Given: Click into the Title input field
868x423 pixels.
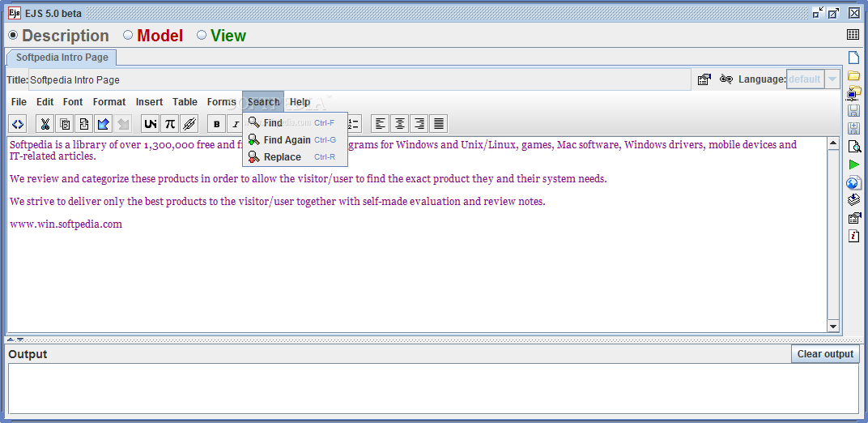Looking at the screenshot, I should pos(360,79).
